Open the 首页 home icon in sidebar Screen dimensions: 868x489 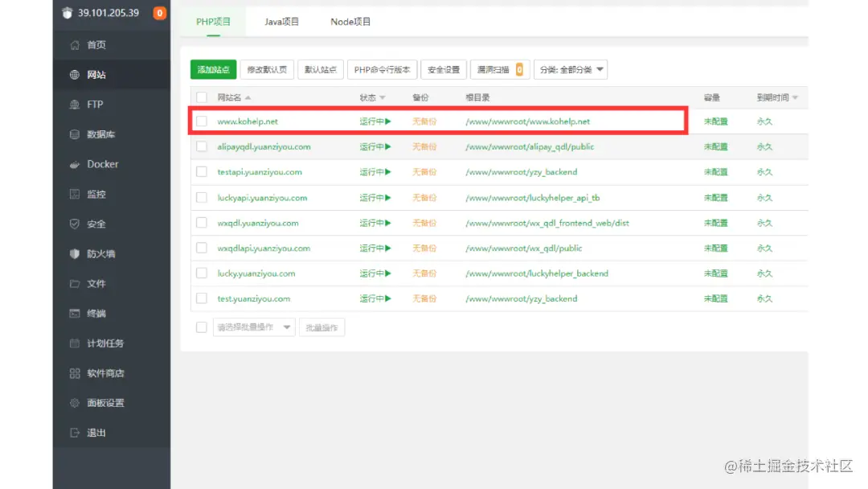75,45
